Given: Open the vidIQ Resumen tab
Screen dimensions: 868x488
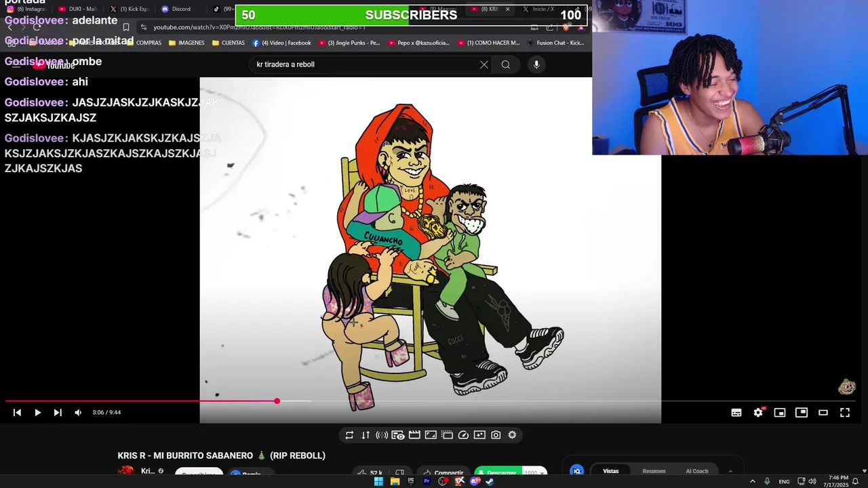Looking at the screenshot, I should [x=654, y=471].
